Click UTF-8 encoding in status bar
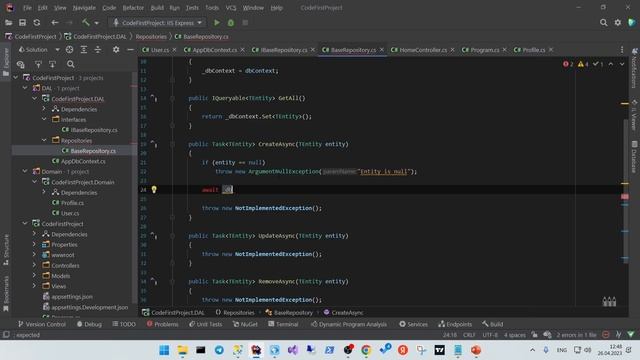Image resolution: width=640 pixels, height=360 pixels. click(x=490, y=335)
